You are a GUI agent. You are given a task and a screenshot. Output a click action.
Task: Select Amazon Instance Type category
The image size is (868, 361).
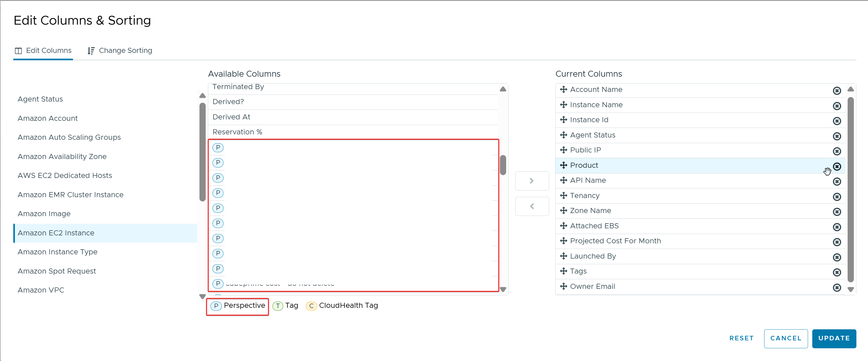point(58,252)
